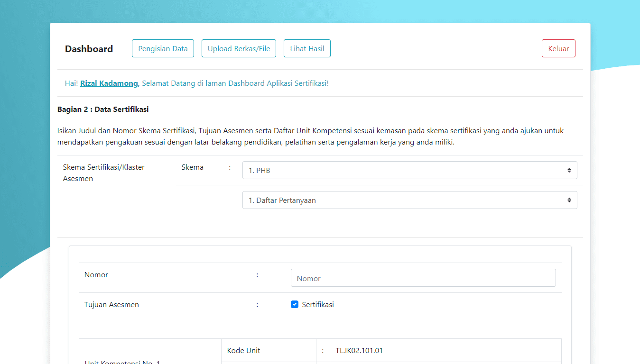Click the Nomor field label
The width and height of the screenshot is (640, 364).
click(96, 275)
